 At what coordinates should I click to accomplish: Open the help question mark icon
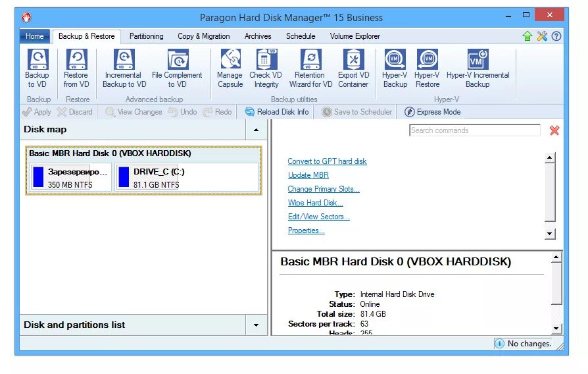556,36
